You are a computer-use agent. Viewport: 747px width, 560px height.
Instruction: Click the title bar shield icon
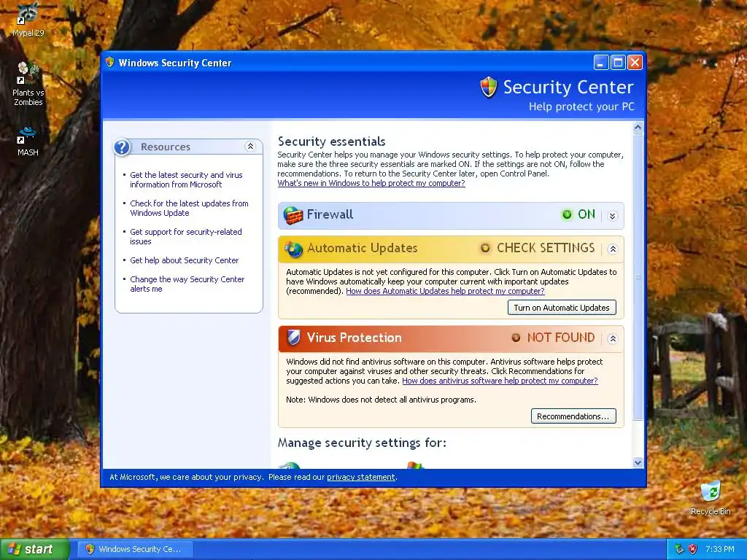tap(109, 63)
